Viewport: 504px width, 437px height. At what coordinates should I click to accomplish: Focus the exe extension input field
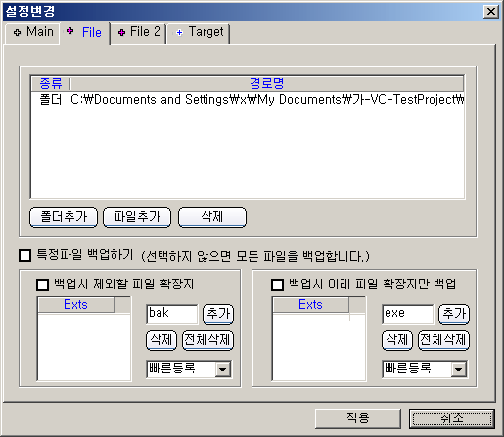pyautogui.click(x=408, y=314)
